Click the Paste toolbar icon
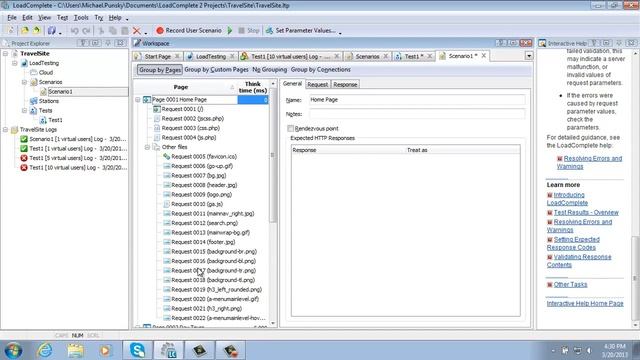 [124, 31]
